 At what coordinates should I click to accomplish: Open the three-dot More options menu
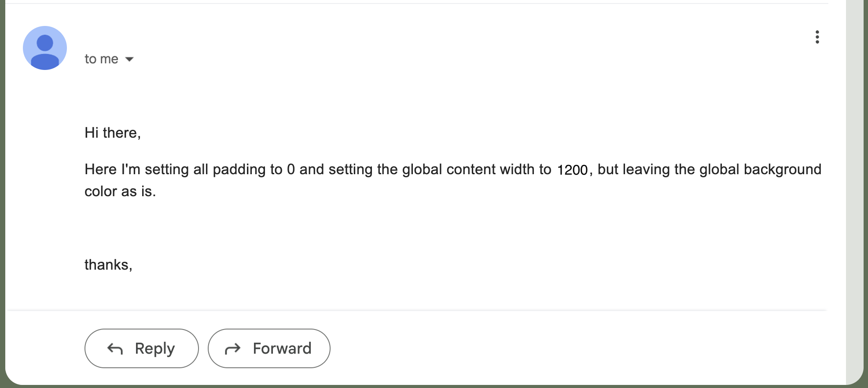[x=817, y=37]
